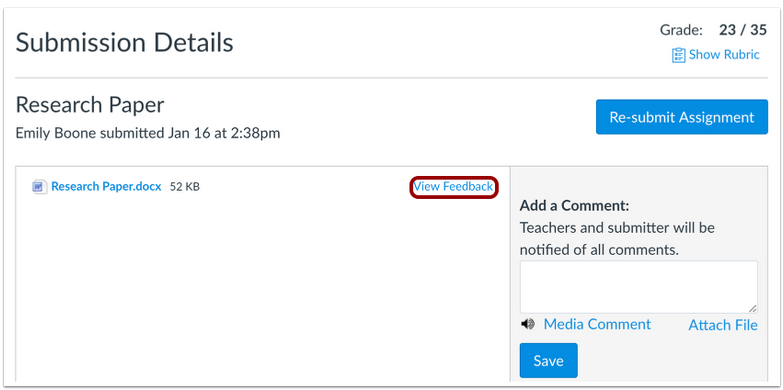
Task: Click the 52 KB file size text
Action: pyautogui.click(x=185, y=187)
